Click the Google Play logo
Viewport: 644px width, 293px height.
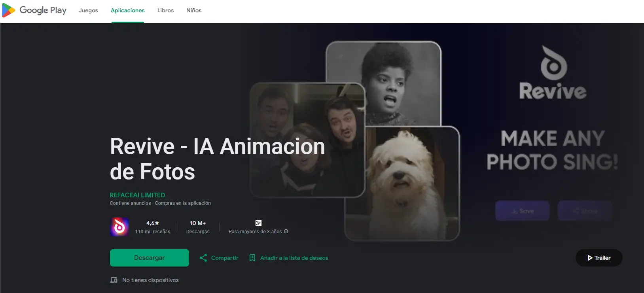(x=34, y=11)
